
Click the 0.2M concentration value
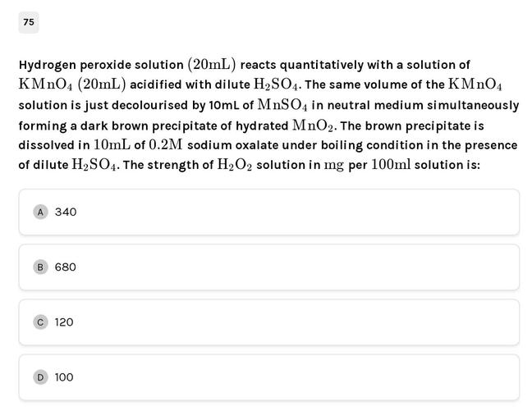click(166, 145)
